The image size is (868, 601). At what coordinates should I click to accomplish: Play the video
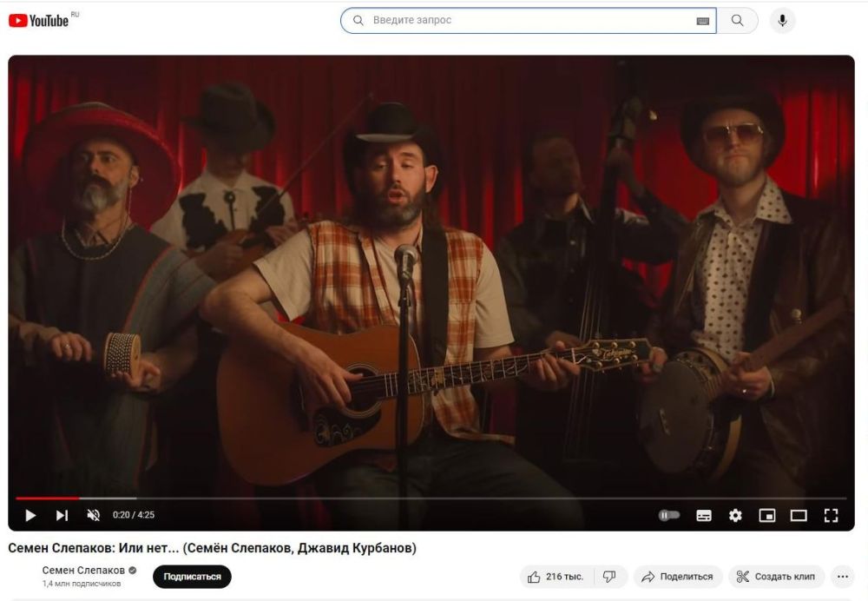coord(30,515)
